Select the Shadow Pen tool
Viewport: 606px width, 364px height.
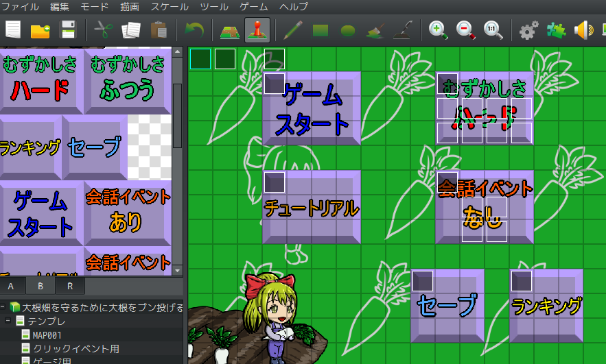pos(403,30)
